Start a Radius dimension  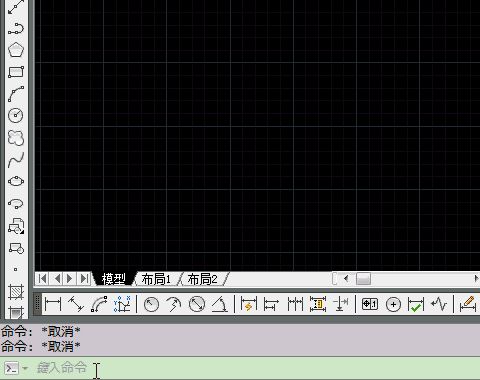(x=151, y=305)
